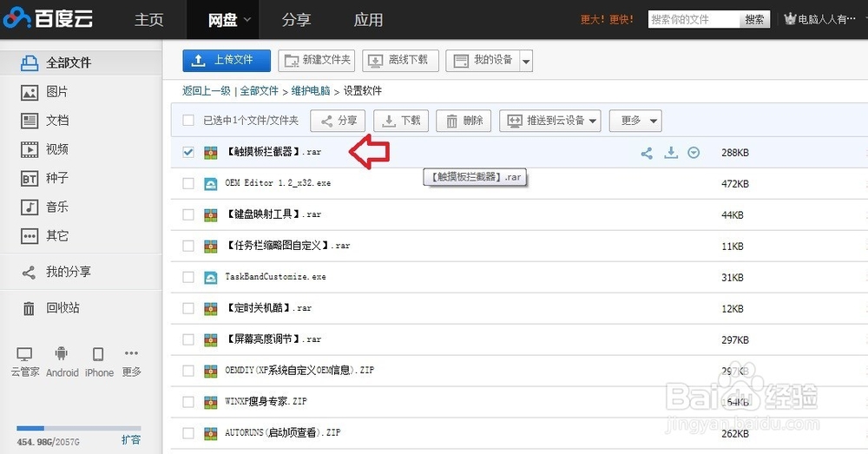The image size is (868, 454).
Task: Click the WINXP瘦身专家.ZIP archive icon
Action: (x=210, y=403)
